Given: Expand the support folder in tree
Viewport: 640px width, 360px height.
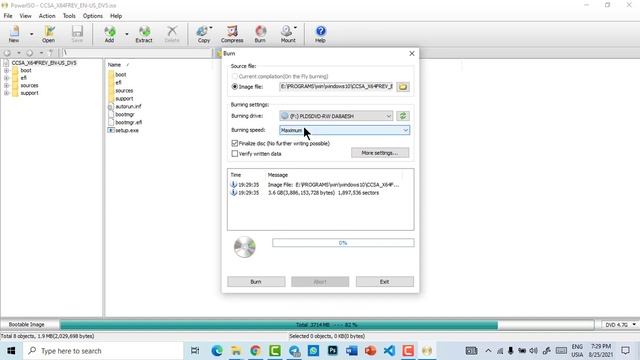Looking at the screenshot, I should click(7, 93).
